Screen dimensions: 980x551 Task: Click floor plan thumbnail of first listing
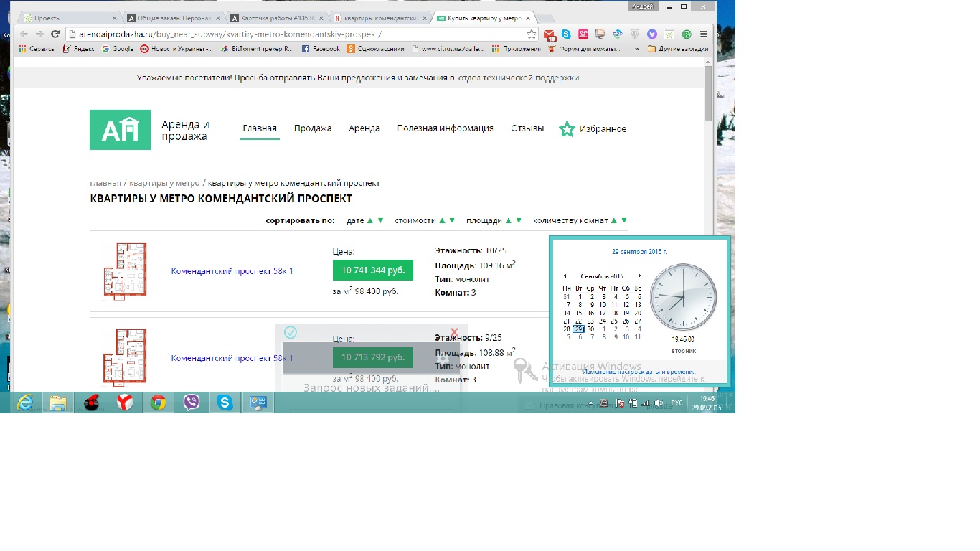point(125,270)
